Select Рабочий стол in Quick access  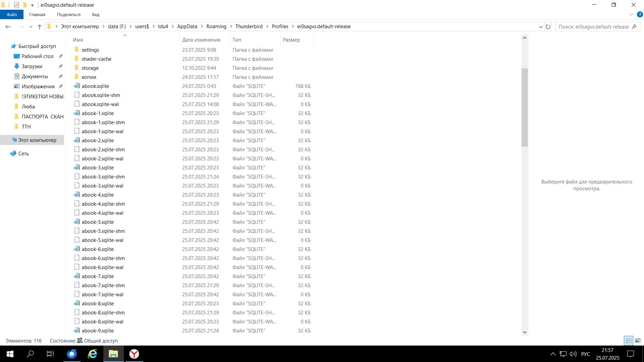pos(38,56)
